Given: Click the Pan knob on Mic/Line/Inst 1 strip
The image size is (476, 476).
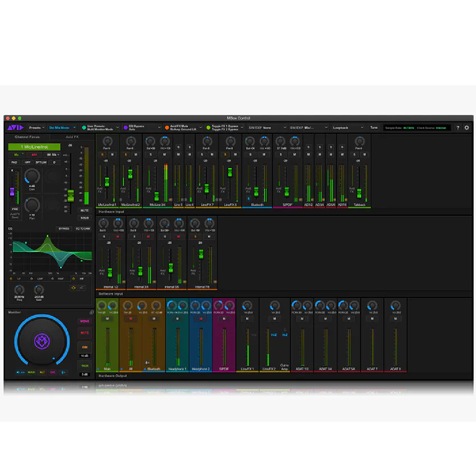Looking at the screenshot, I should point(107,141).
